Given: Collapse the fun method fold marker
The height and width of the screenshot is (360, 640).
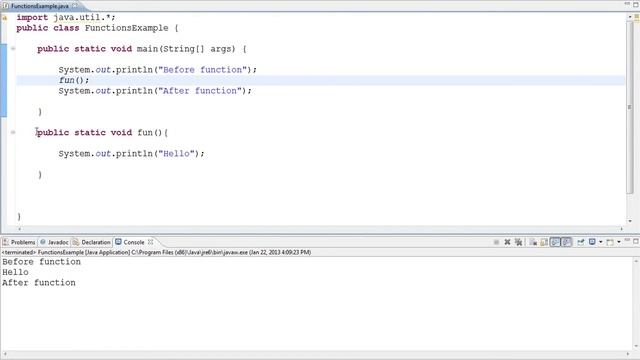Looking at the screenshot, I should (x=13, y=132).
